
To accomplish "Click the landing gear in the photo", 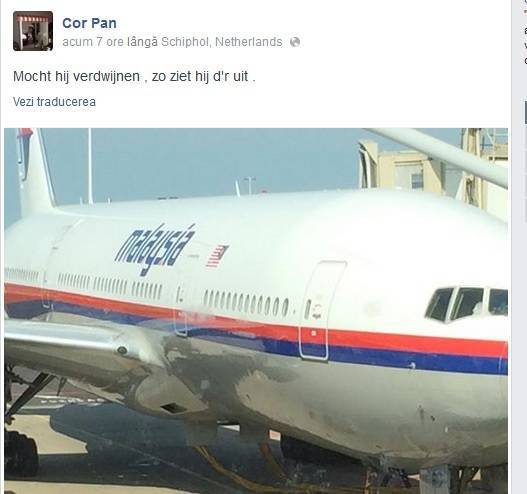I will (x=21, y=424).
